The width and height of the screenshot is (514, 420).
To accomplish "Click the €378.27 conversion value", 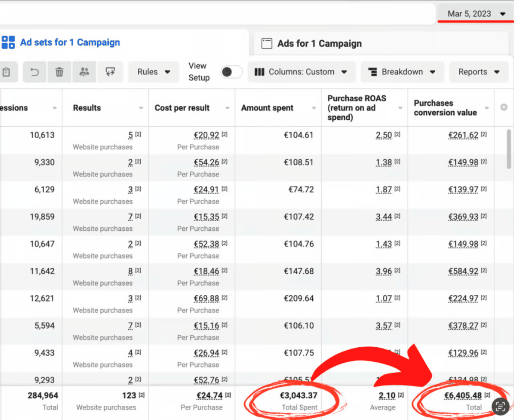I will pyautogui.click(x=463, y=326).
